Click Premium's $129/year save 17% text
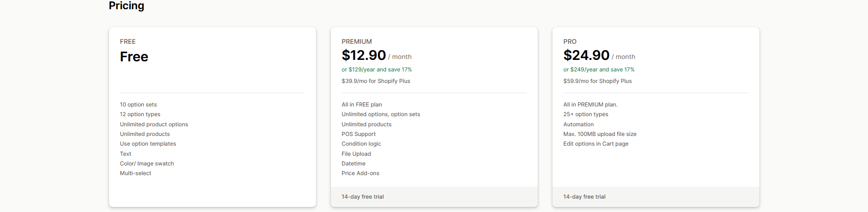Image resolution: width=868 pixels, height=212 pixels. pyautogui.click(x=376, y=70)
